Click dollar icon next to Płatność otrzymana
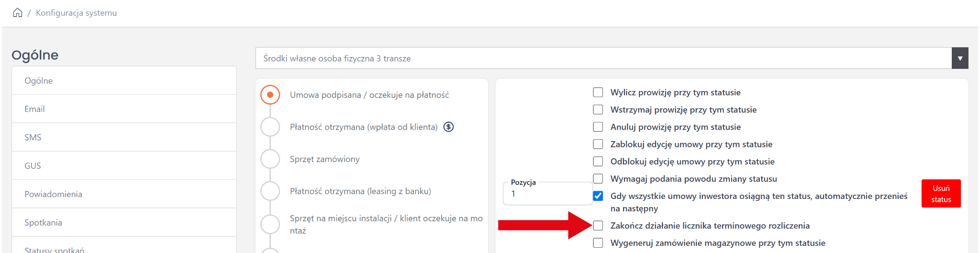The image size is (980, 253). 448,127
